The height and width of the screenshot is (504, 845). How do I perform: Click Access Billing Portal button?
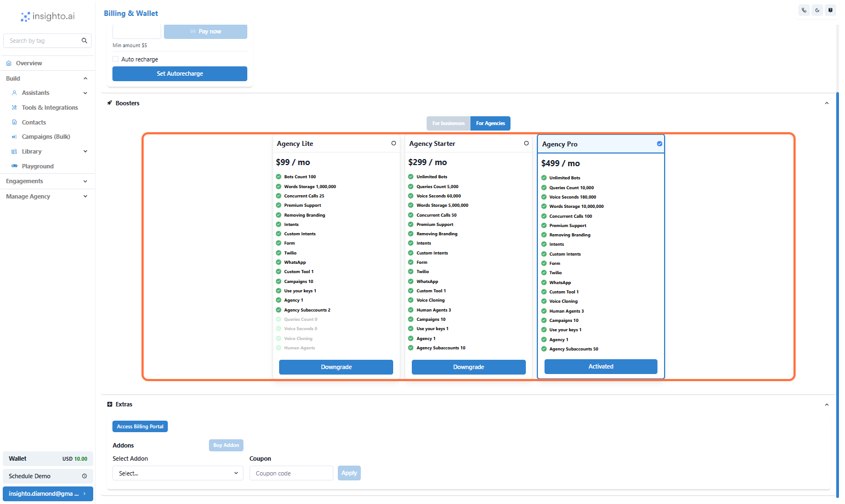(x=140, y=427)
